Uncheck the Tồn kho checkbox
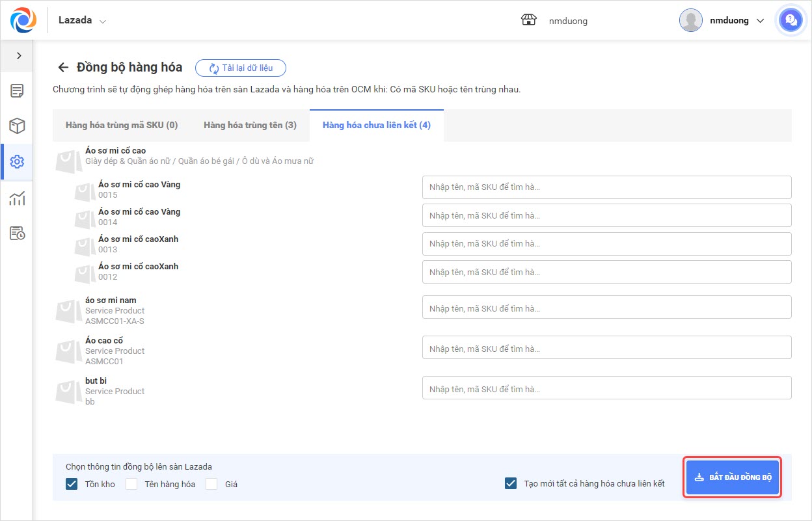Image resolution: width=812 pixels, height=521 pixels. point(72,484)
